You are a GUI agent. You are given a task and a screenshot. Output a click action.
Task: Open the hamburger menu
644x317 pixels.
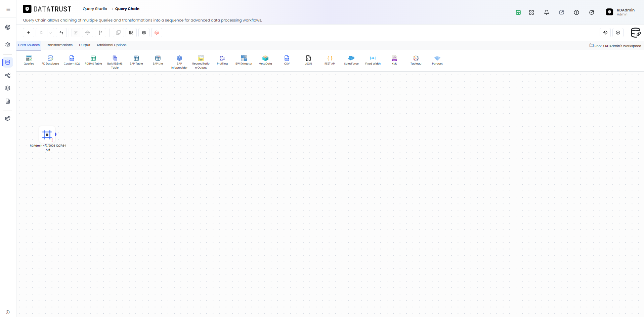tap(8, 9)
